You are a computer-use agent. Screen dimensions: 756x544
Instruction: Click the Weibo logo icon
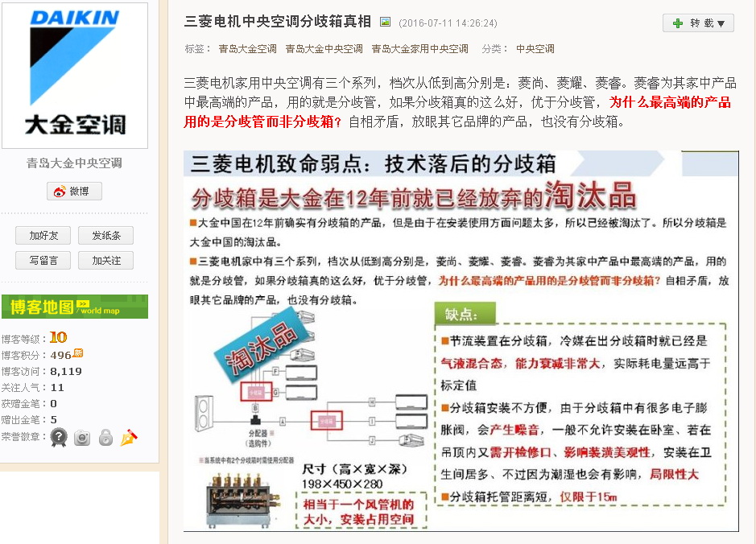click(60, 192)
